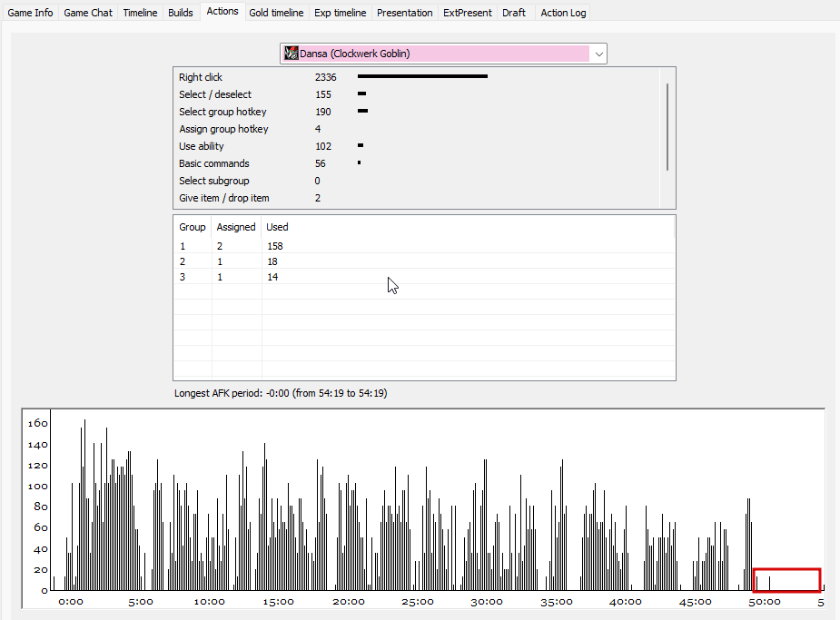Select the ExtPresent tab
This screenshot has width=840, height=620.
coord(467,13)
